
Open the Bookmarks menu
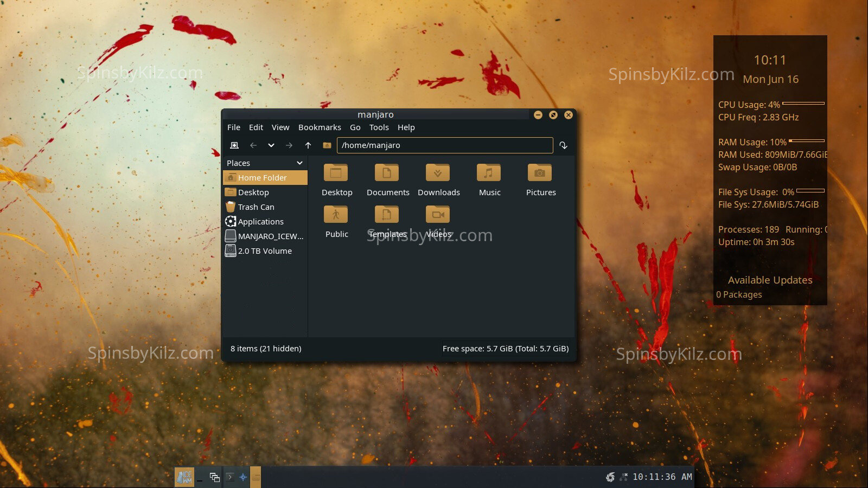[x=320, y=127]
